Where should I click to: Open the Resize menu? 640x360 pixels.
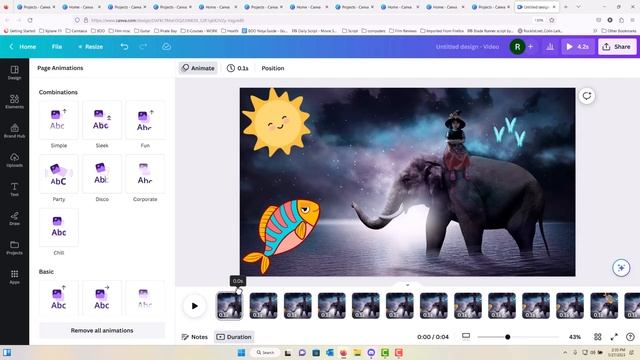pyautogui.click(x=91, y=47)
